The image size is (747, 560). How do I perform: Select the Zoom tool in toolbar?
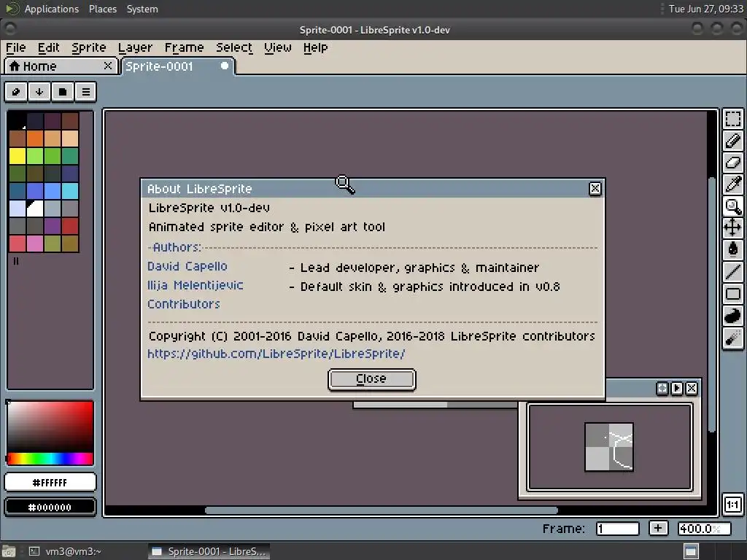point(733,206)
